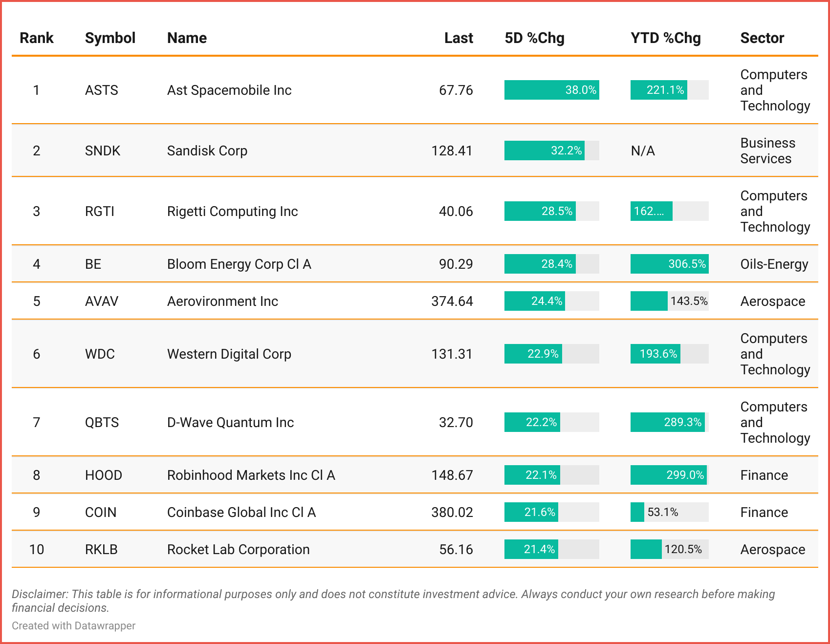Click the Last column header
The image size is (830, 644).
[x=458, y=38]
